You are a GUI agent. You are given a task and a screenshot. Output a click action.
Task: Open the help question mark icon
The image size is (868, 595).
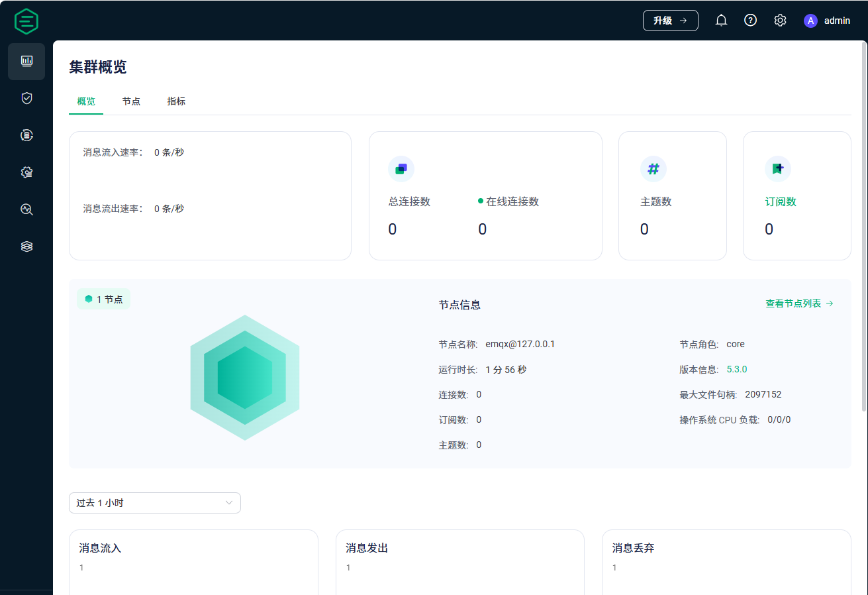point(750,21)
